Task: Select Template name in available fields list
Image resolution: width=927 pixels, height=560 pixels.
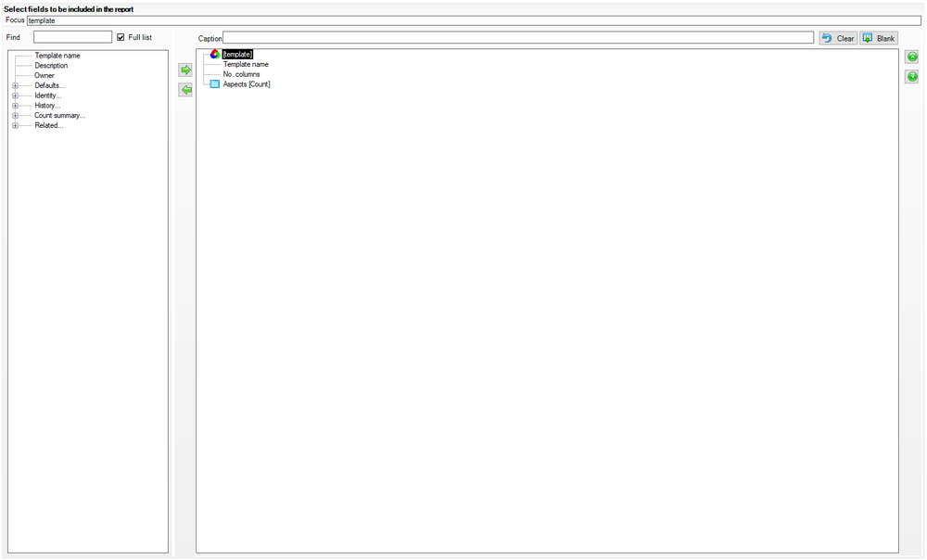Action: pyautogui.click(x=57, y=56)
